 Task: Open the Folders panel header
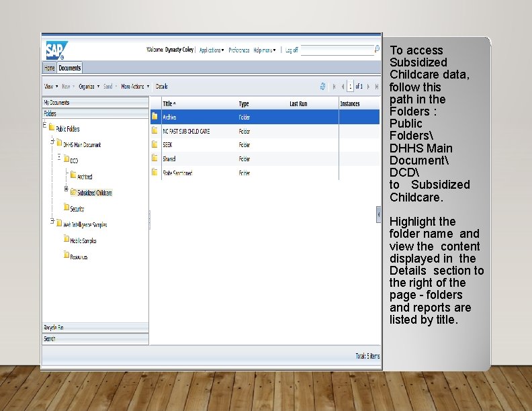(95, 113)
